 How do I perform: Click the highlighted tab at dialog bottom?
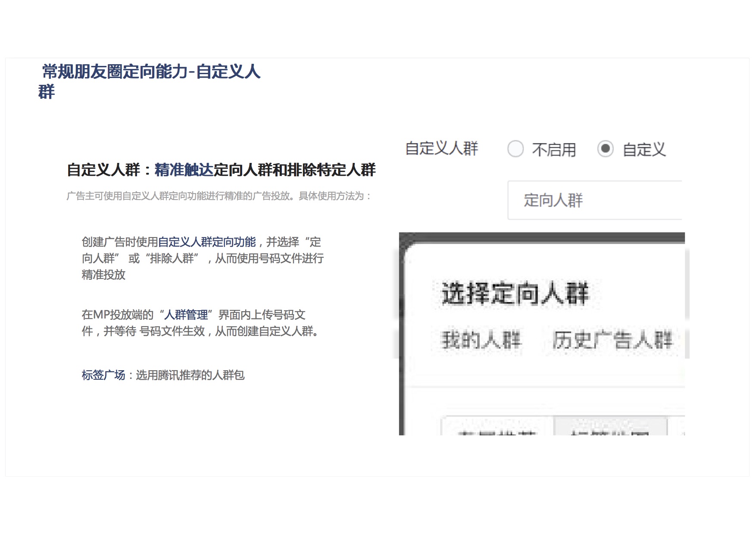click(x=610, y=427)
